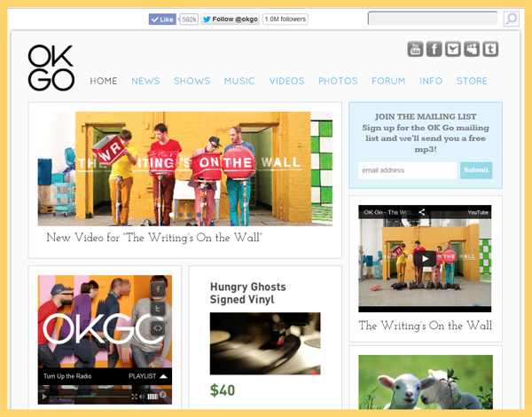Open the STORE nav item

coord(472,81)
